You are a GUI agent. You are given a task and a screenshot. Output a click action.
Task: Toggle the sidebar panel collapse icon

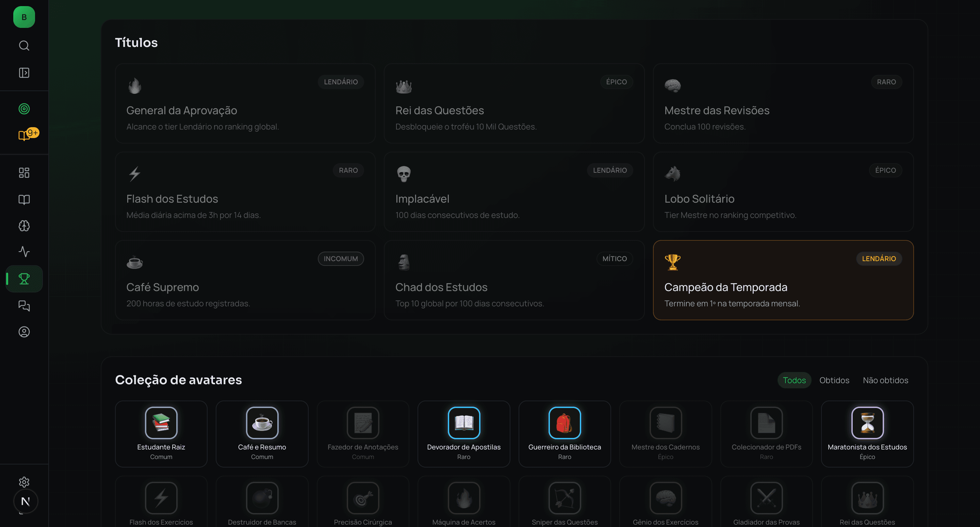pyautogui.click(x=24, y=73)
